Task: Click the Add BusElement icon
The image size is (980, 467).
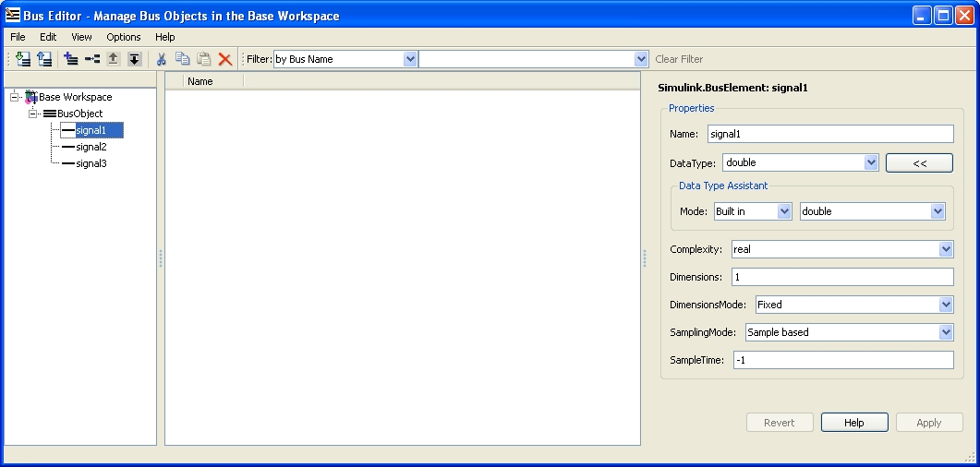Action: (x=92, y=59)
